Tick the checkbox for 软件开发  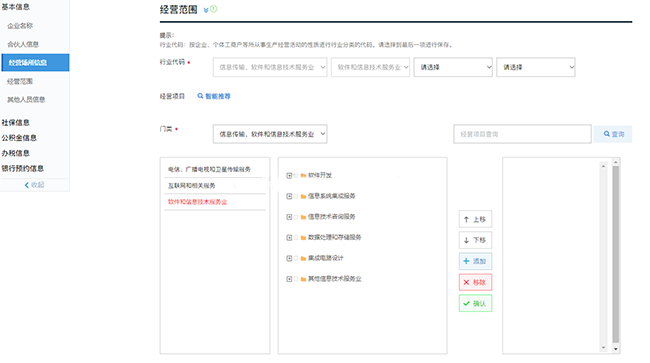pos(296,175)
